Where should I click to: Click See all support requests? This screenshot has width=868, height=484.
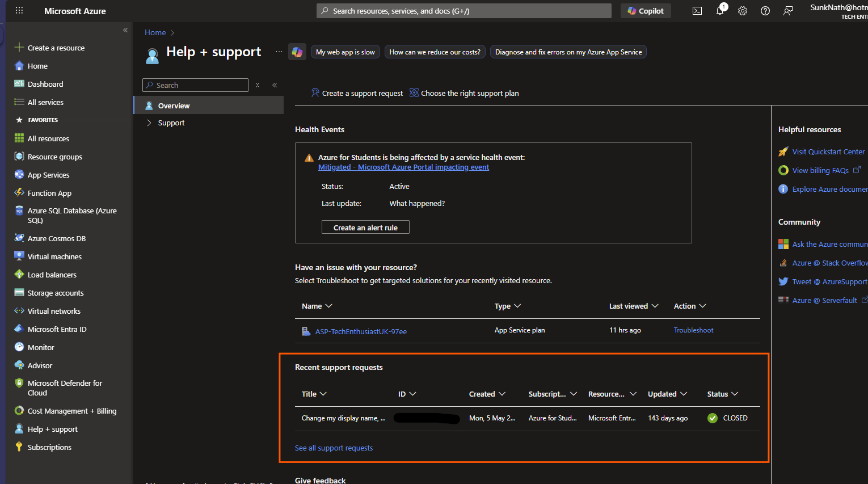(334, 448)
